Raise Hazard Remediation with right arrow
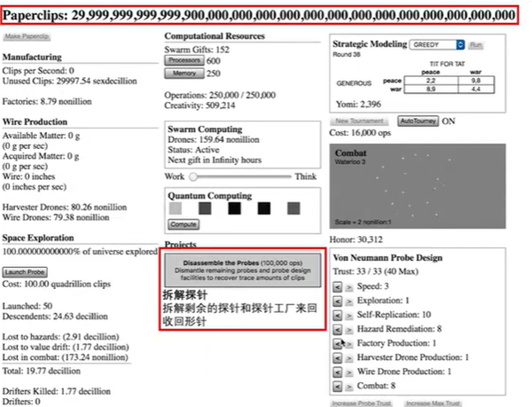The height and width of the screenshot is (407, 532). (x=349, y=330)
